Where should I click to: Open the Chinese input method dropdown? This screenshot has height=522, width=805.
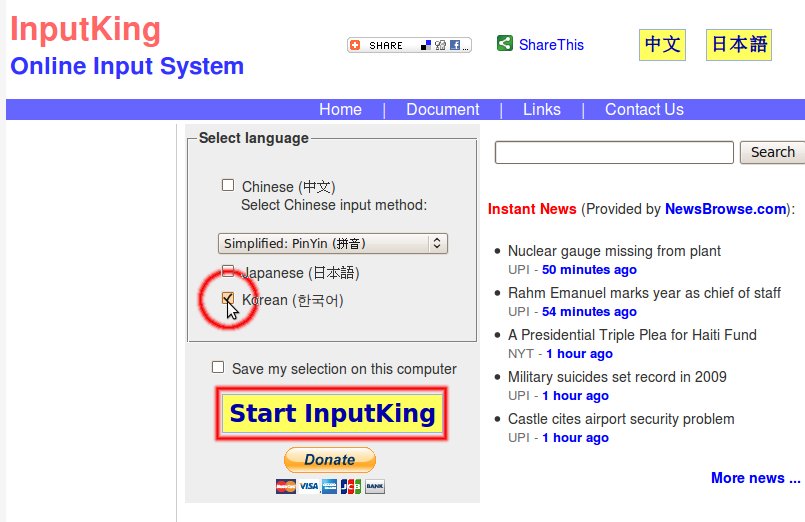point(333,243)
